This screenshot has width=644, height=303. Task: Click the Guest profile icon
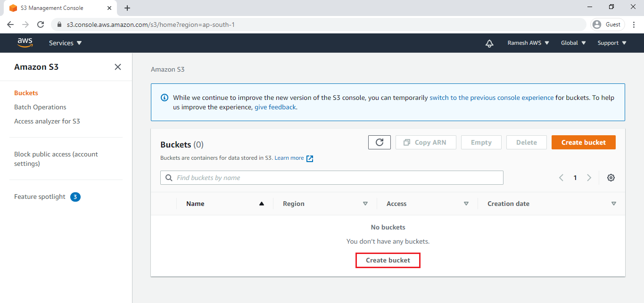[597, 25]
